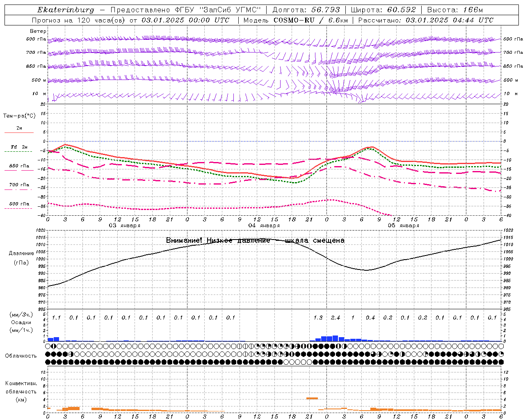This screenshot has height=420, width=525.
Task: Click the Облачность cloud cover label
Action: click(x=21, y=356)
